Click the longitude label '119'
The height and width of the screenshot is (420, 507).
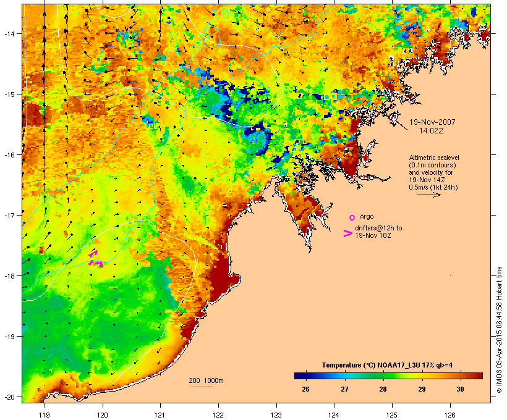pyautogui.click(x=45, y=415)
